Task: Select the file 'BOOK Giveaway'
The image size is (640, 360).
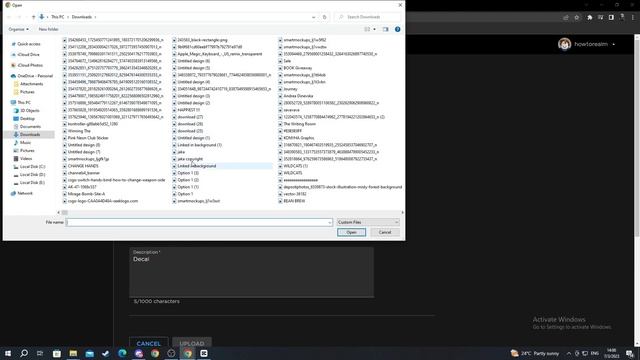Action: (298, 68)
